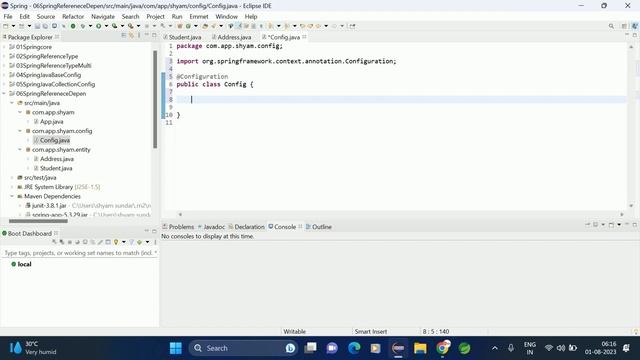Click Package Explorer horizontal scrollbar thumb
The image size is (640, 360).
[x=38, y=221]
